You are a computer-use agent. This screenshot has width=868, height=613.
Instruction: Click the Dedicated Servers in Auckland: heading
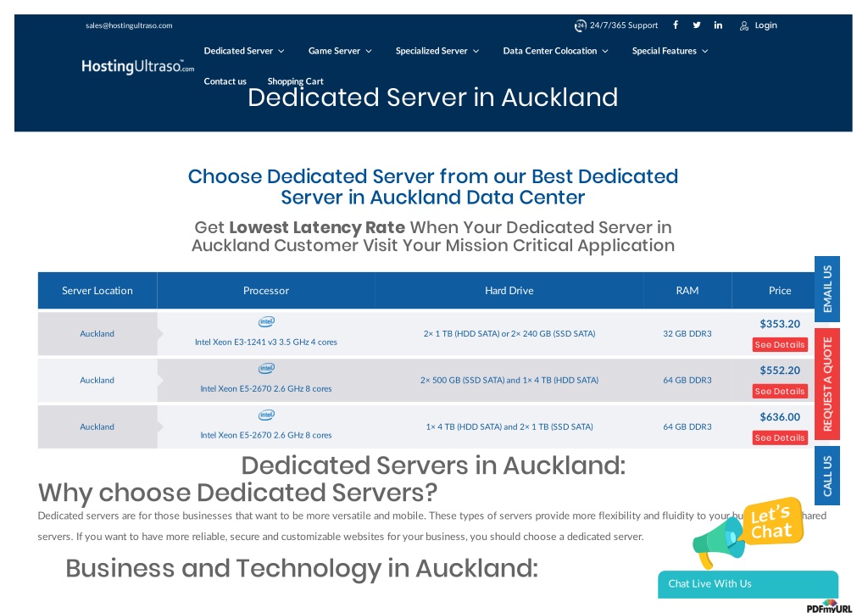(x=433, y=465)
